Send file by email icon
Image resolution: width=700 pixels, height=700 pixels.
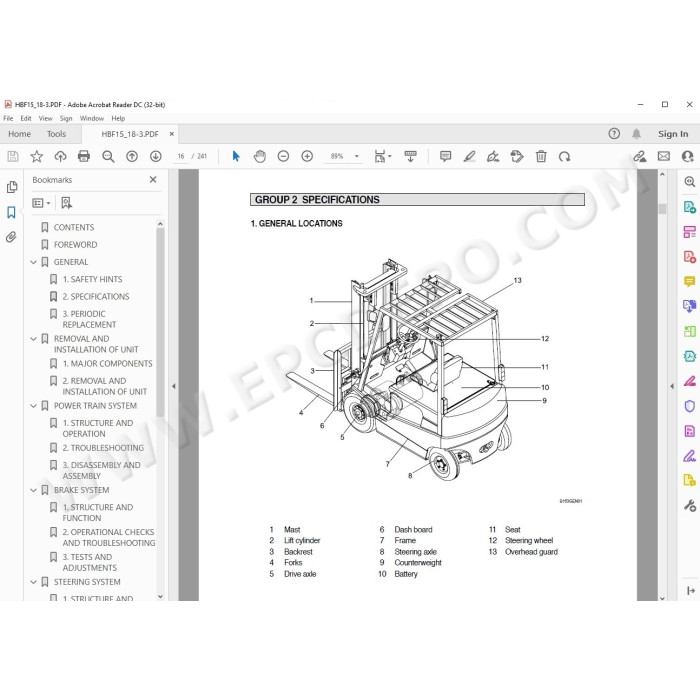pyautogui.click(x=664, y=156)
